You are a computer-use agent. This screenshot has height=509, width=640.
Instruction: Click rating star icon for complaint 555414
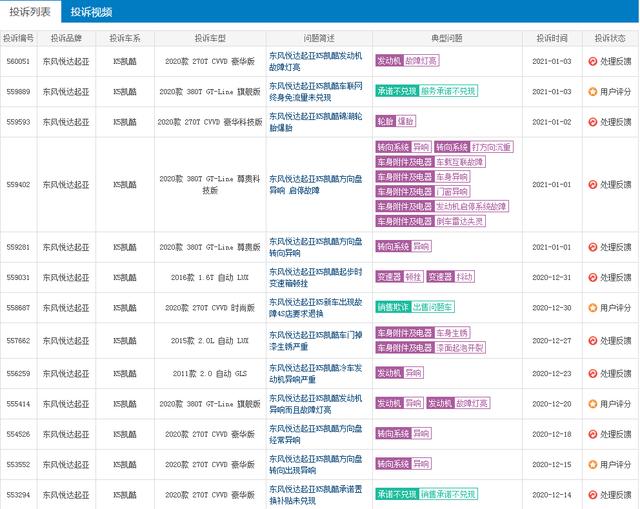pyautogui.click(x=593, y=404)
